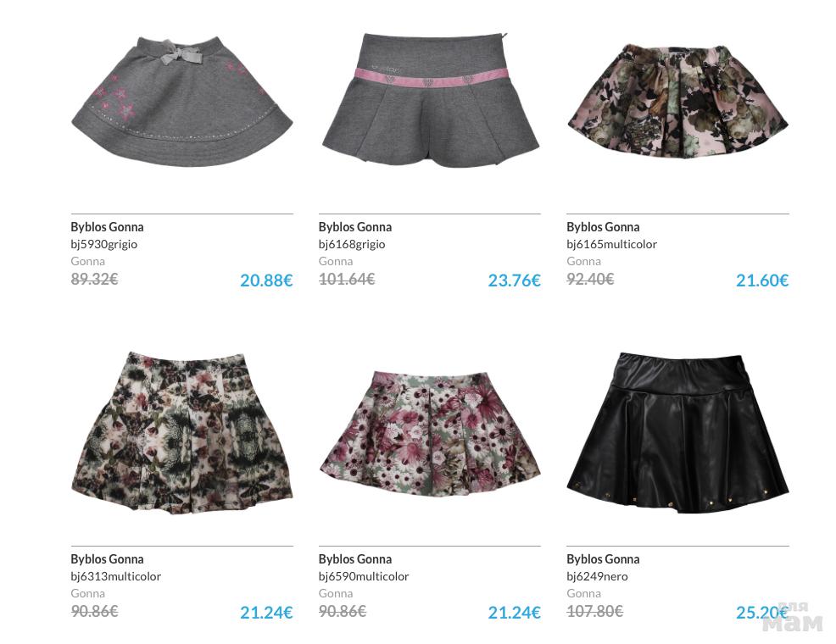
Task: Click the 20.88€ sale price
Action: tap(266, 280)
